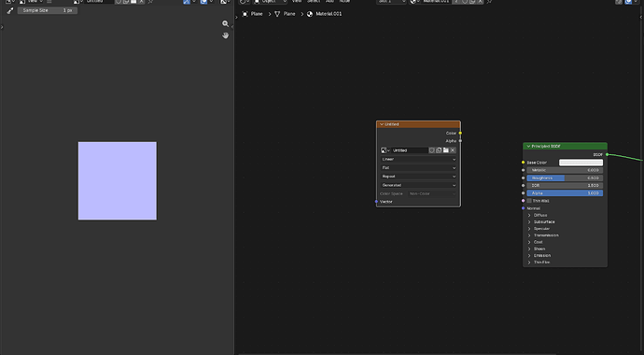The height and width of the screenshot is (355, 644).
Task: Click the yellow Base Color input socket
Action: (x=523, y=163)
